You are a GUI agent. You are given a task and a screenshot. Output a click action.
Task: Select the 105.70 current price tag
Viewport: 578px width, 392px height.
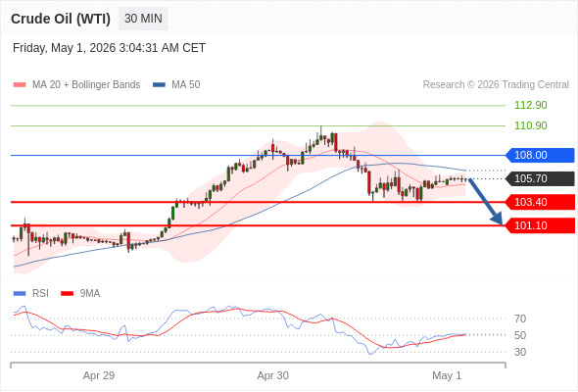click(540, 179)
